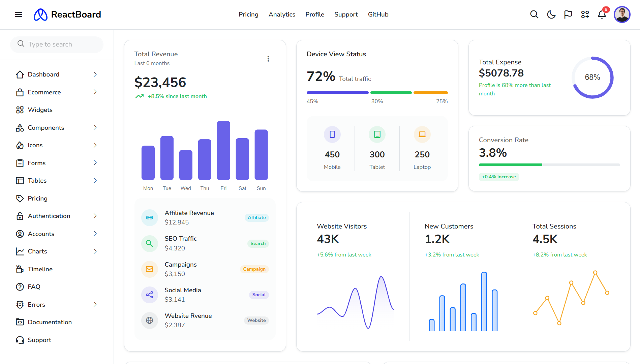Open the search icon in the top navbar
The width and height of the screenshot is (640, 364).
coord(534,14)
